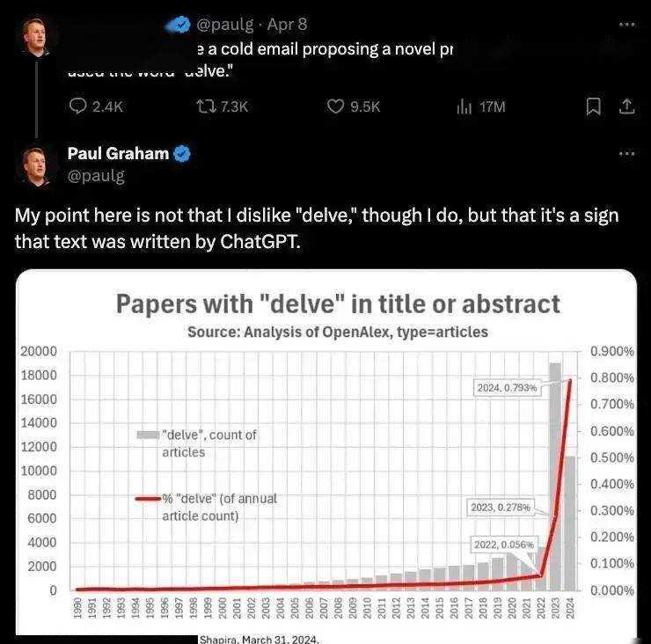Bookmark the top tweet
Image resolution: width=651 pixels, height=644 pixels.
tap(593, 106)
